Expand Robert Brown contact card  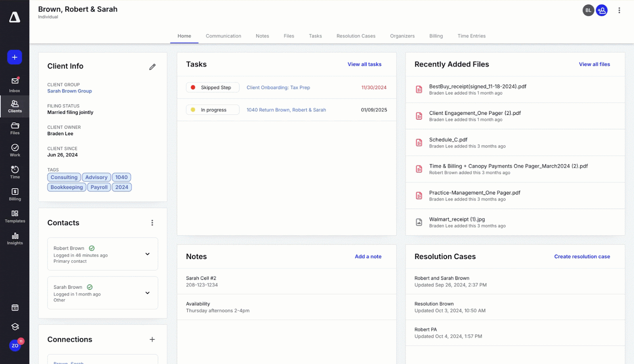[x=147, y=254]
